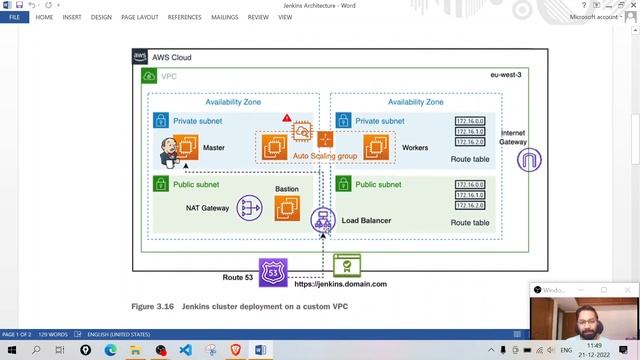Switch to the REVIEW tab
The width and height of the screenshot is (640, 360).
pos(258,17)
